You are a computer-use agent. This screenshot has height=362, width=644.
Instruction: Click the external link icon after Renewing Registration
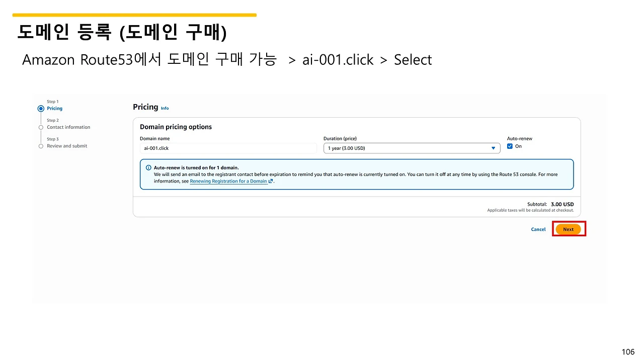click(x=270, y=181)
